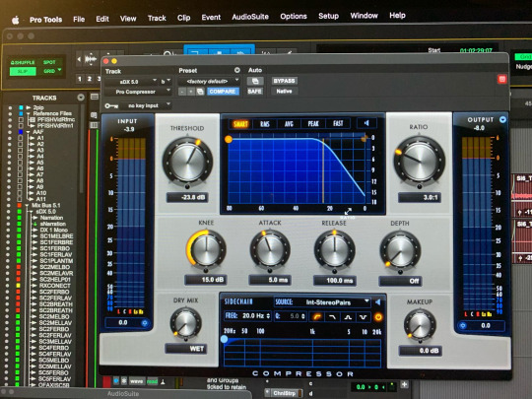The width and height of the screenshot is (532, 399).
Task: Toggle the sidechain listen speaker icon
Action: [x=377, y=302]
